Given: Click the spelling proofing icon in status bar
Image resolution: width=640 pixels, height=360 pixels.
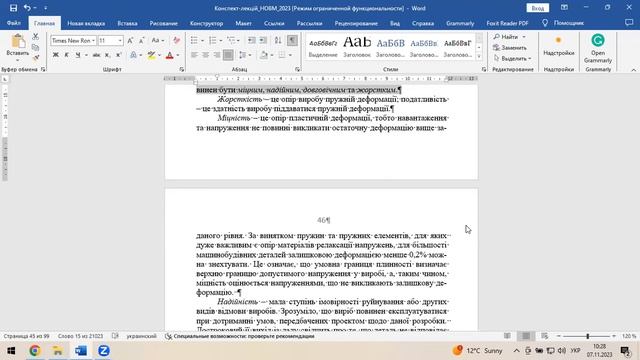Looking at the screenshot, I should click(116, 336).
